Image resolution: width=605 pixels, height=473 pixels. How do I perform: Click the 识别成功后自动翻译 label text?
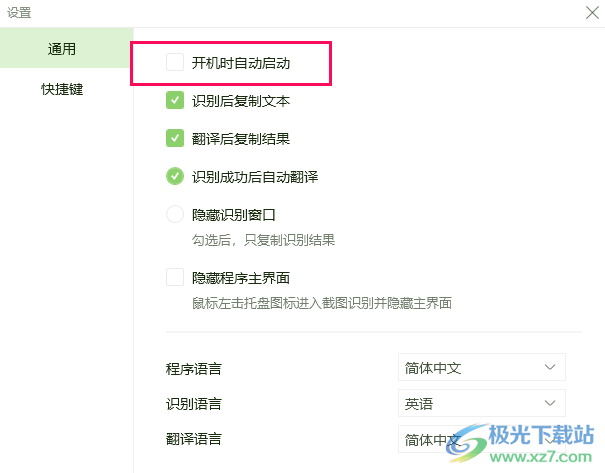coord(255,177)
